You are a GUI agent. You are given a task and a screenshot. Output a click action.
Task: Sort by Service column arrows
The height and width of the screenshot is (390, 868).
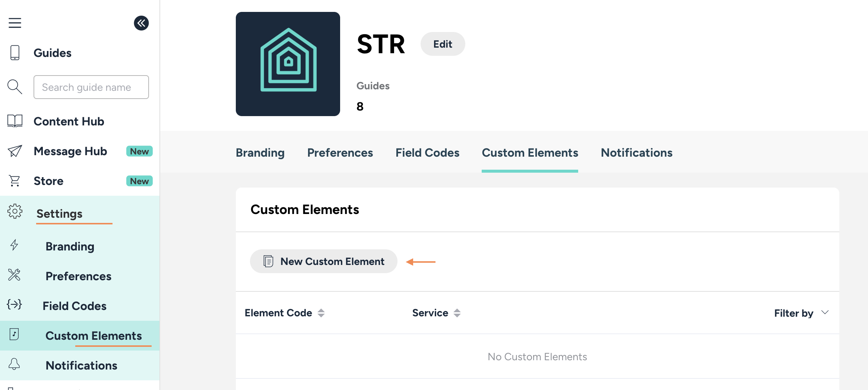[457, 313]
